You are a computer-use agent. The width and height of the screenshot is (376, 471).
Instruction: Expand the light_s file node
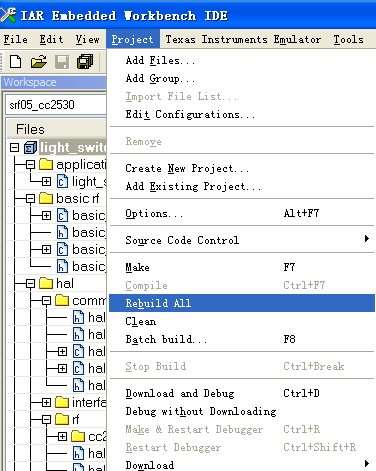click(x=46, y=181)
